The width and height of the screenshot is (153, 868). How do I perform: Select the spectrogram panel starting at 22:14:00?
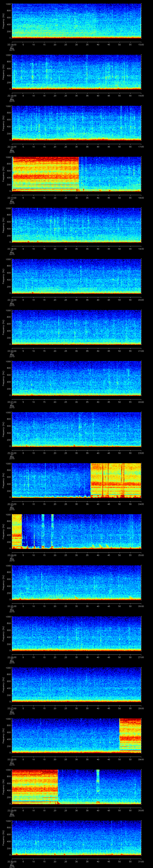[x=77, y=21]
